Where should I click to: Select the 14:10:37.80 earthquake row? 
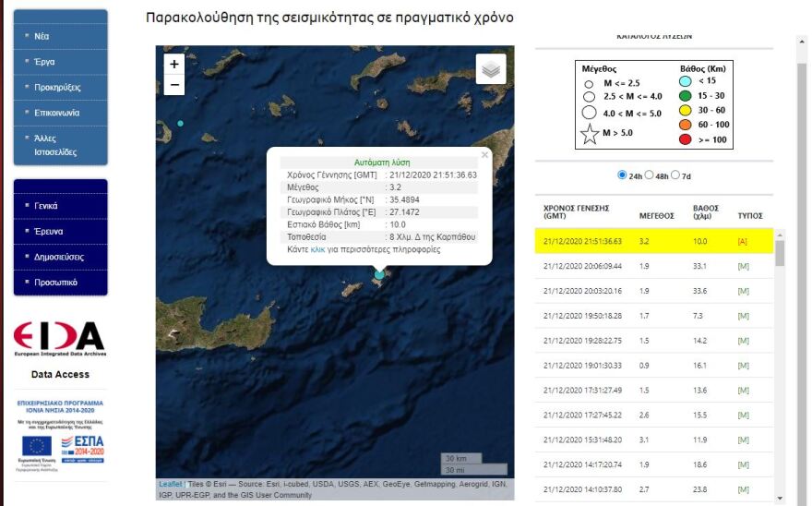(653, 489)
